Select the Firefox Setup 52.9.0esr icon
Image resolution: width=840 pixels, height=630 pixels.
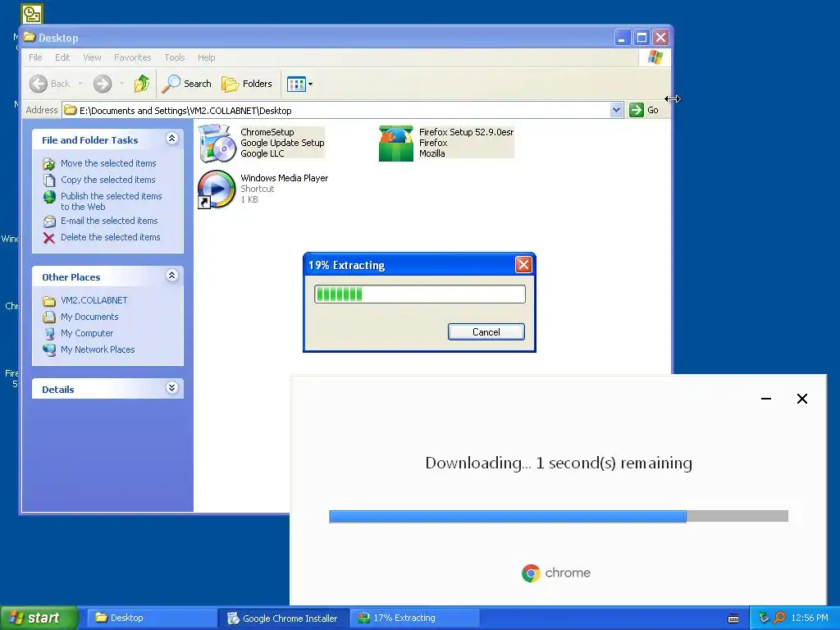point(396,144)
